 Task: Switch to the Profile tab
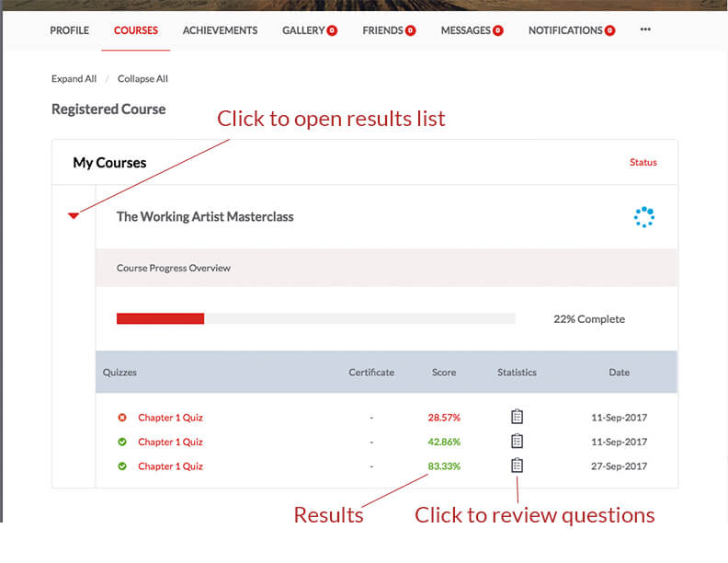pos(69,30)
